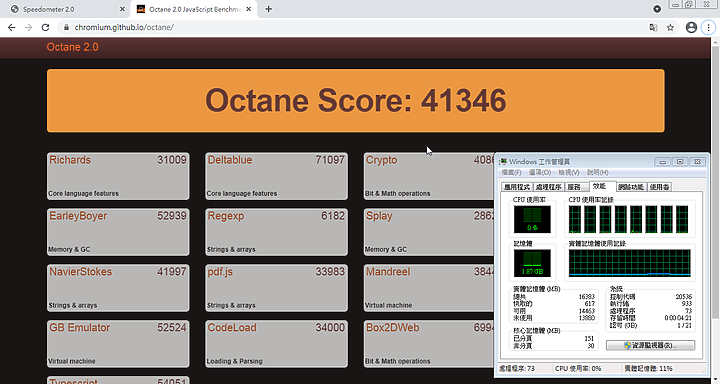Click the status bar CPU 使用率: 0%

(578, 368)
